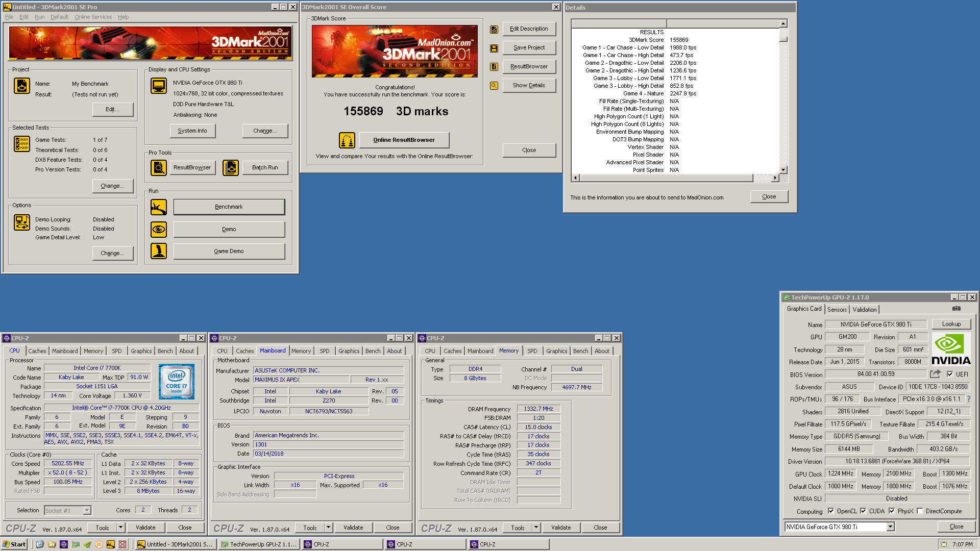
Task: Click the ResultBrowser icon in Overall Score window
Action: click(494, 67)
